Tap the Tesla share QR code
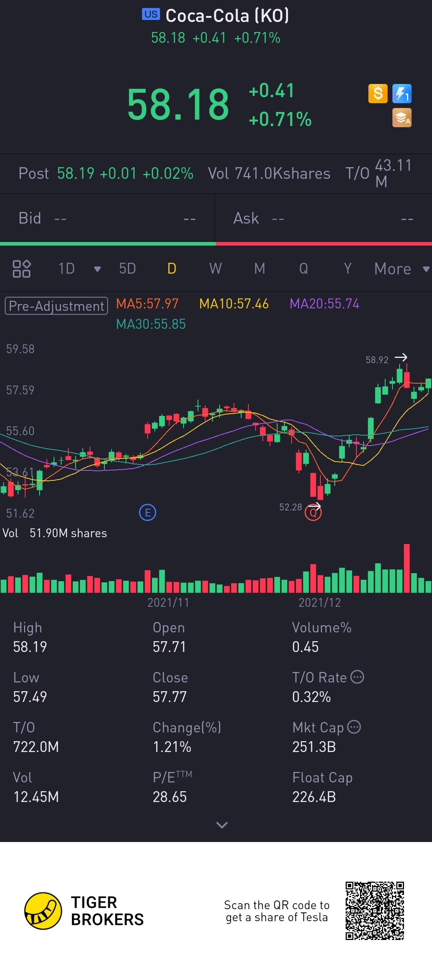The width and height of the screenshot is (432, 980). pyautogui.click(x=375, y=910)
